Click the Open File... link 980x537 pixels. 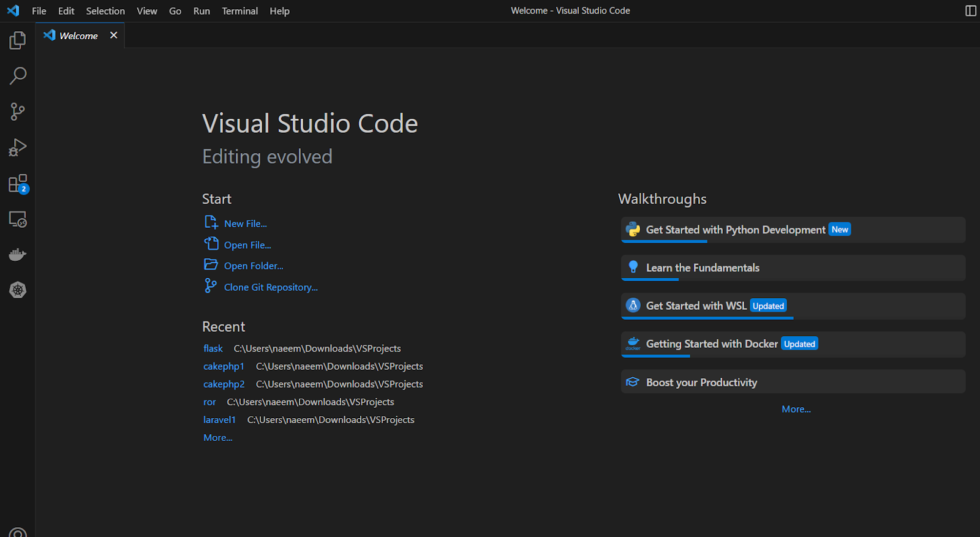247,245
